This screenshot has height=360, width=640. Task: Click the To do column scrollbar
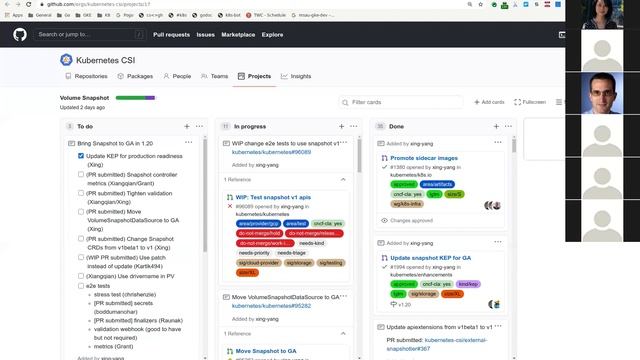click(x=205, y=195)
